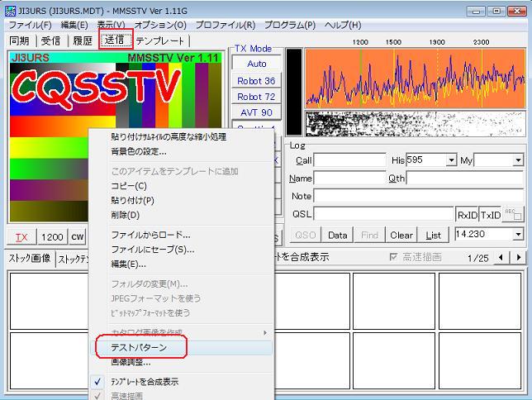532x400 pixels.
Task: Open the 編集(E) menu in menu bar
Action: (74, 25)
